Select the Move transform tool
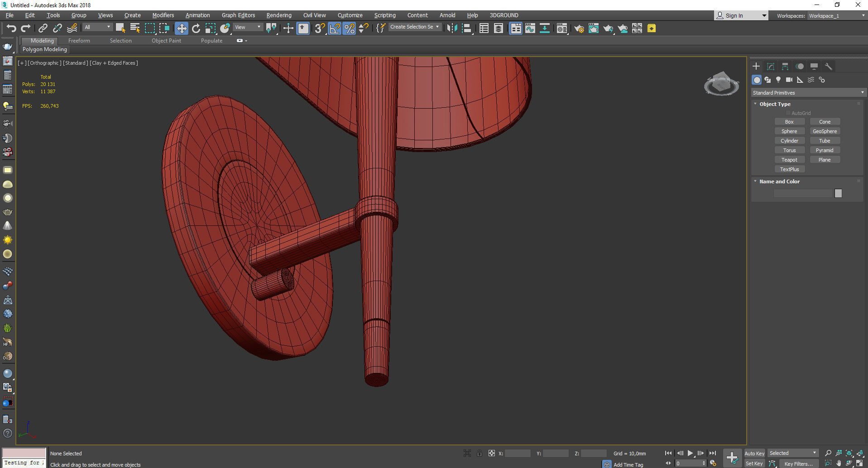This screenshot has width=868, height=468. click(181, 29)
